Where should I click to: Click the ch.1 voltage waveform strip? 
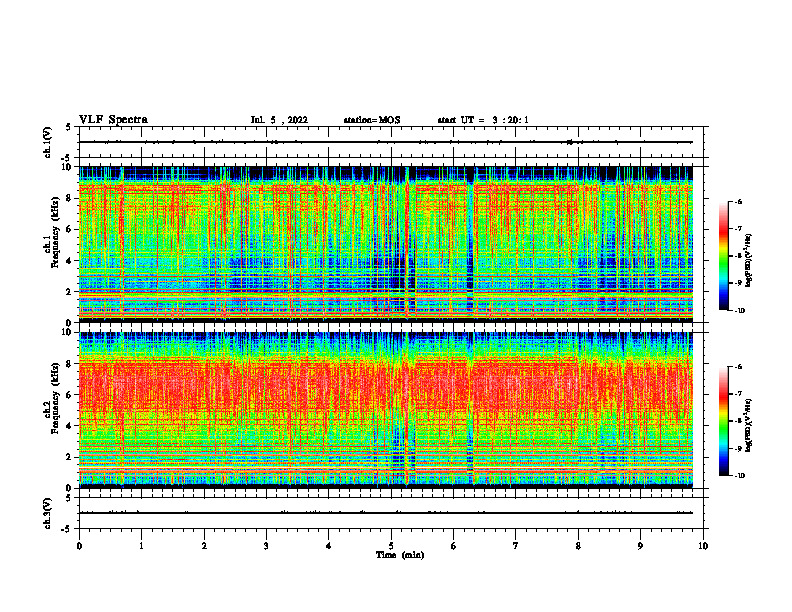(391, 142)
